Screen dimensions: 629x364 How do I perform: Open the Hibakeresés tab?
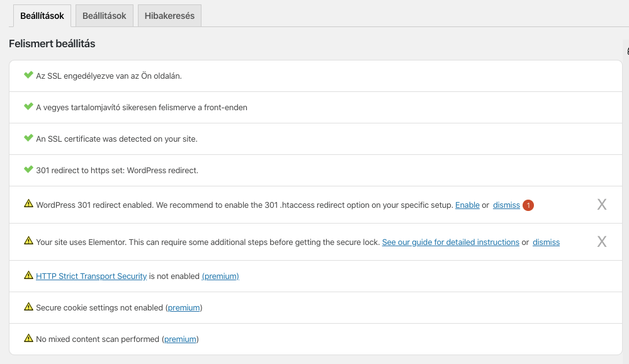pos(169,16)
